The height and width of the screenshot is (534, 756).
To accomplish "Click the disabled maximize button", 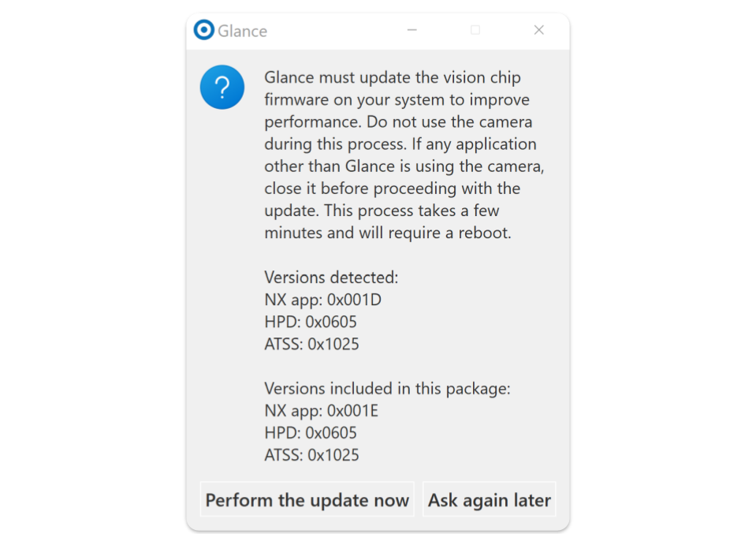I will point(475,30).
